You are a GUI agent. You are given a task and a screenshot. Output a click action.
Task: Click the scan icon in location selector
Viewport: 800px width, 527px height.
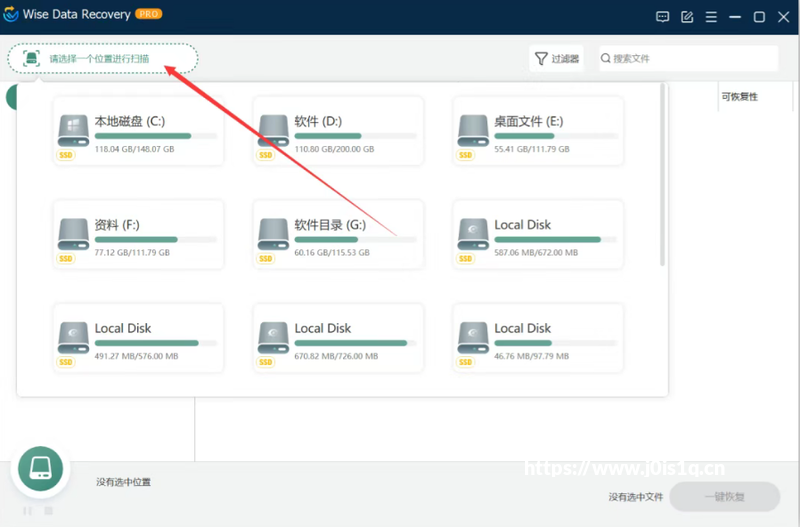[31, 59]
